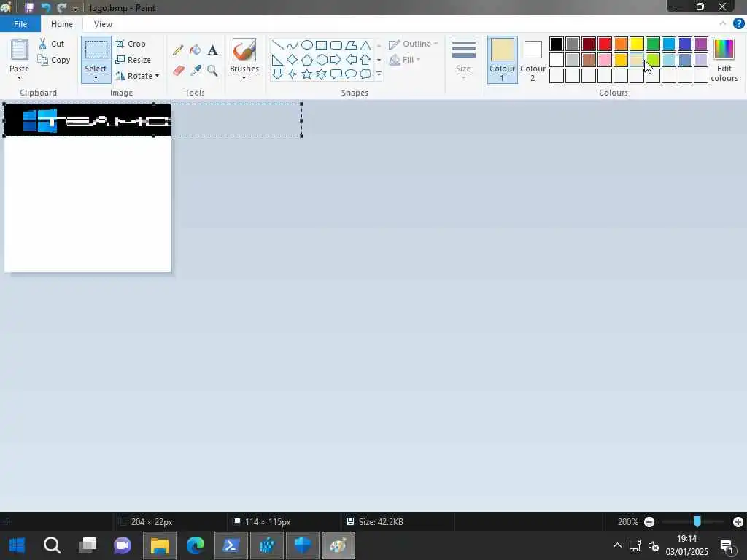Click the zoom slider handle
The height and width of the screenshot is (560, 747).
[697, 521]
